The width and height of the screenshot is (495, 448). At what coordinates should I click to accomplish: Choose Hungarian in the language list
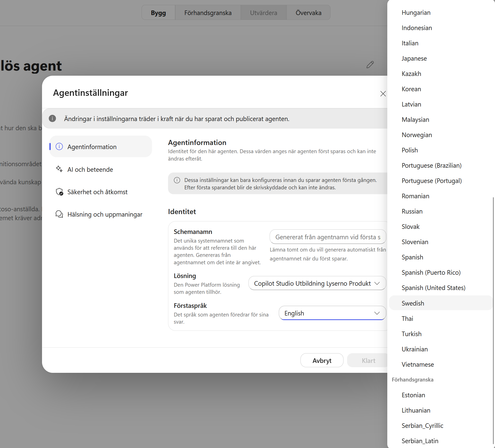(x=441, y=12)
